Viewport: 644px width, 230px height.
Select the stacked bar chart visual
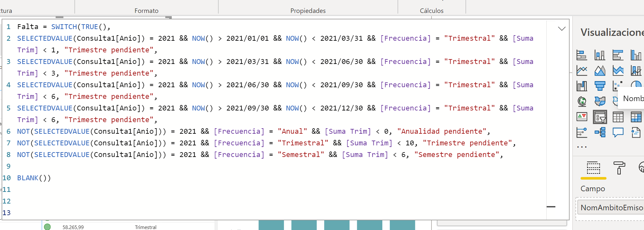pos(582,55)
